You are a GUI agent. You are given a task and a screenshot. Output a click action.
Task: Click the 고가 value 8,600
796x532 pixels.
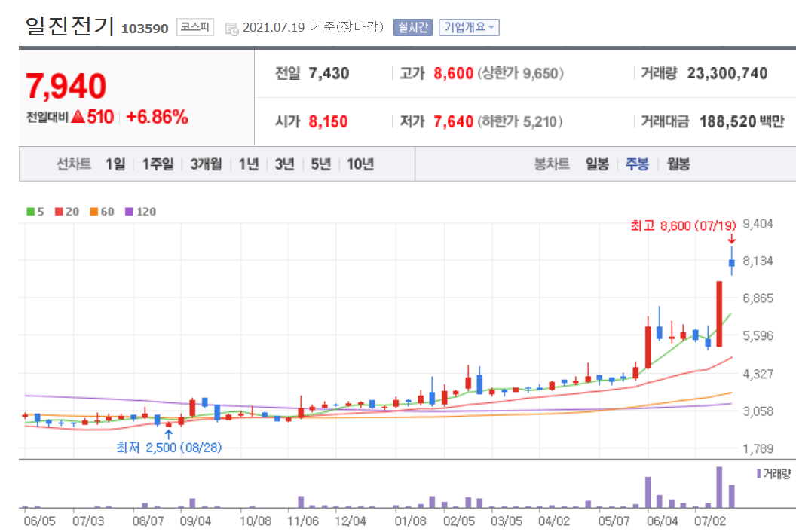(453, 74)
